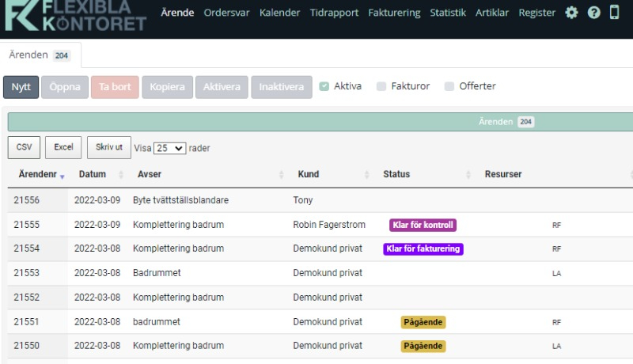Select ärende number 21551

click(x=26, y=322)
